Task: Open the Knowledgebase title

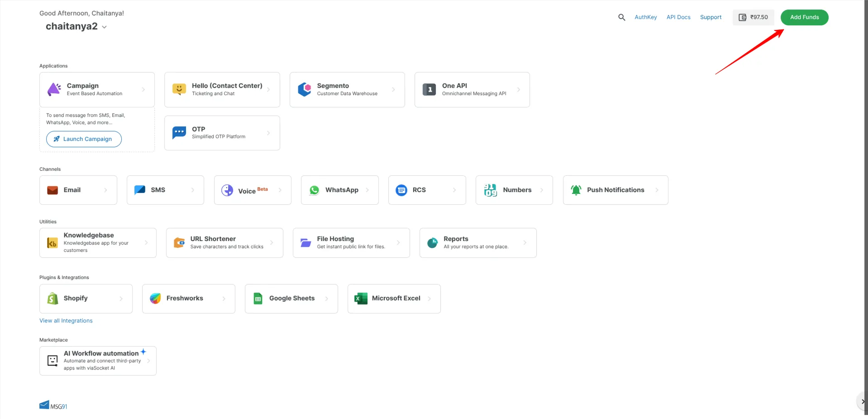Action: pos(89,235)
